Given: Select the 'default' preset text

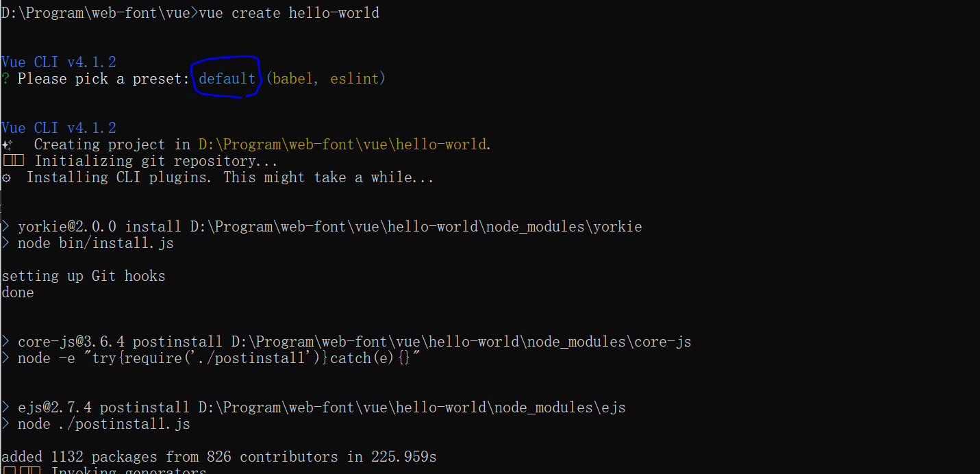Looking at the screenshot, I should point(227,79).
